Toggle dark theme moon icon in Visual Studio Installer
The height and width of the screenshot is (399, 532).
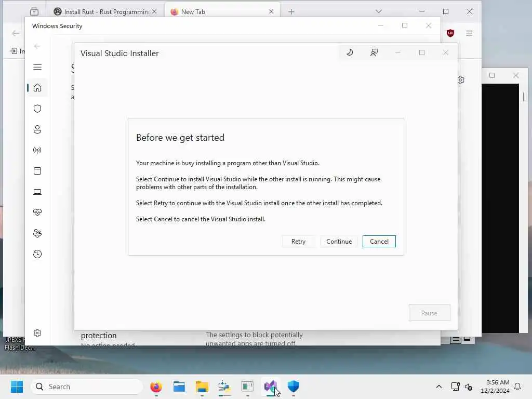point(350,52)
